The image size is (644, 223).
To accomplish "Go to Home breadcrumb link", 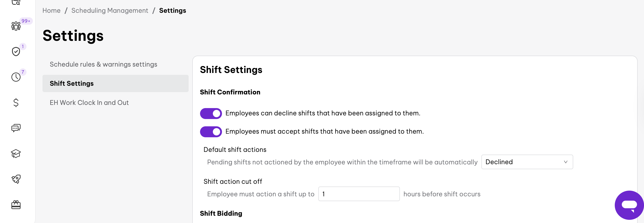I will tap(51, 10).
